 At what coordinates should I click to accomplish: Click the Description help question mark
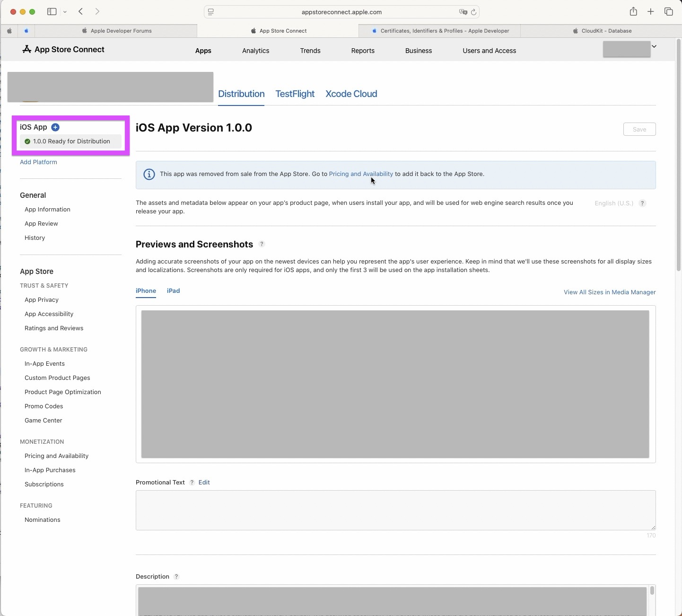pyautogui.click(x=176, y=577)
